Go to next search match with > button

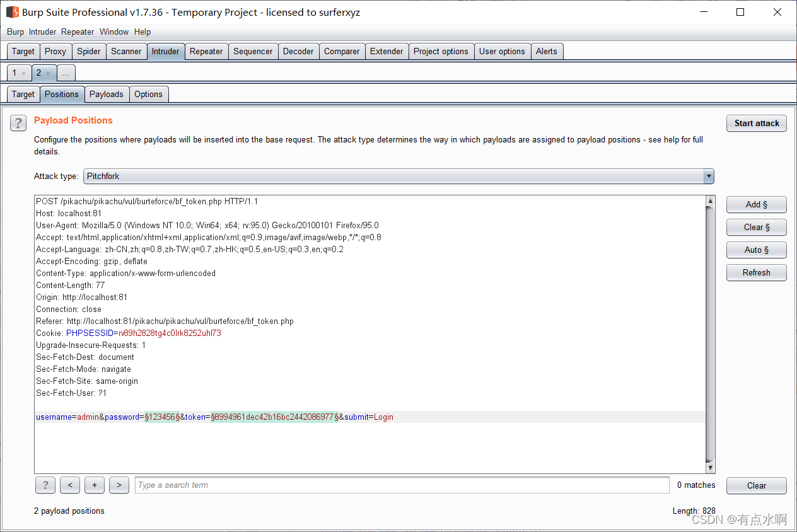(119, 485)
